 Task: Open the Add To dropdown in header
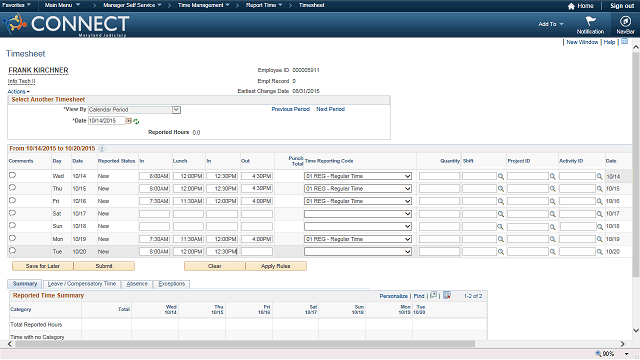tap(551, 24)
